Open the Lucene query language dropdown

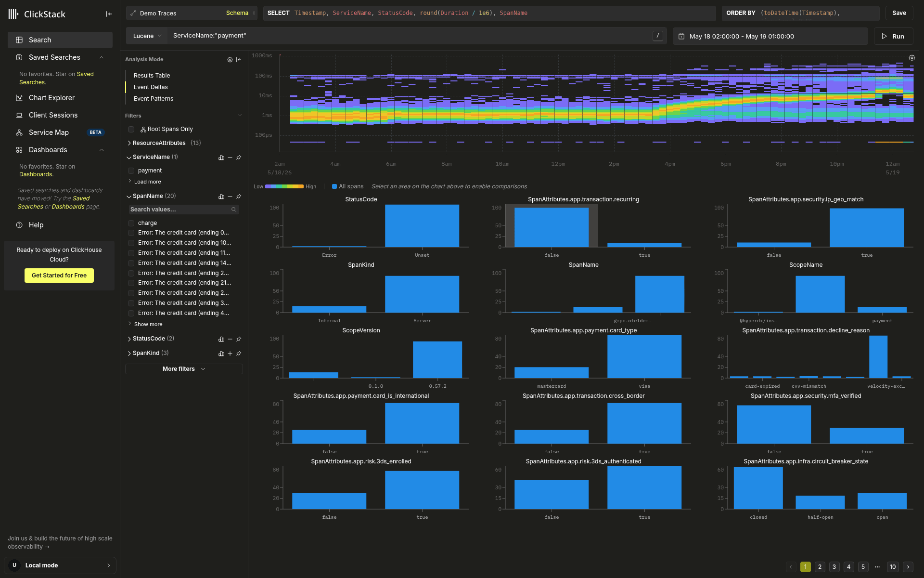tap(147, 36)
